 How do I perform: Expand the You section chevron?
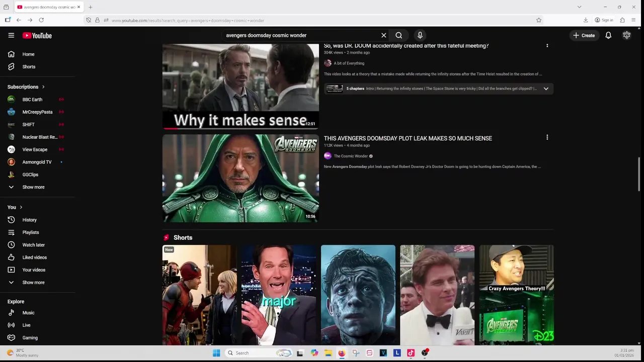[21, 207]
